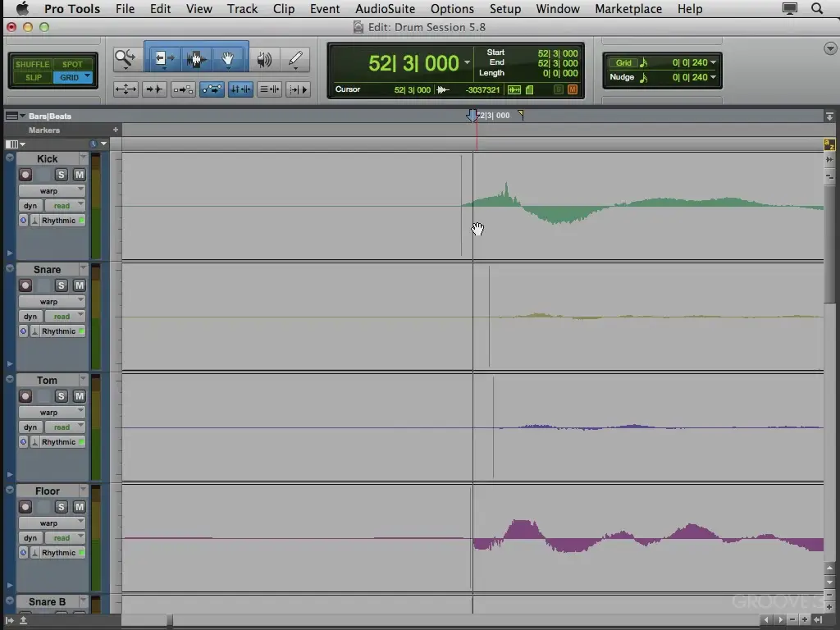Mute the Tom track

(80, 396)
